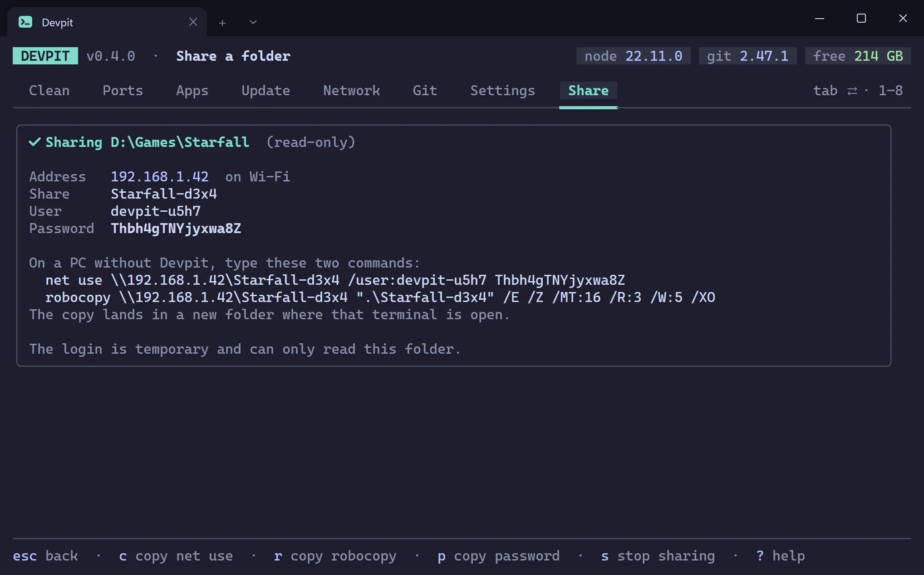Open a new terminal tab
The width and height of the screenshot is (924, 575).
[222, 23]
